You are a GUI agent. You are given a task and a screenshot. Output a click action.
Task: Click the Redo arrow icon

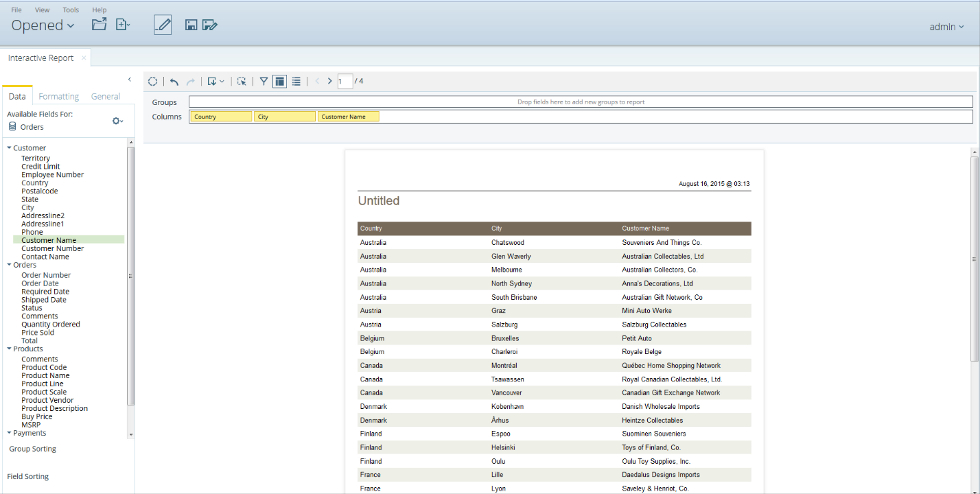tap(191, 82)
